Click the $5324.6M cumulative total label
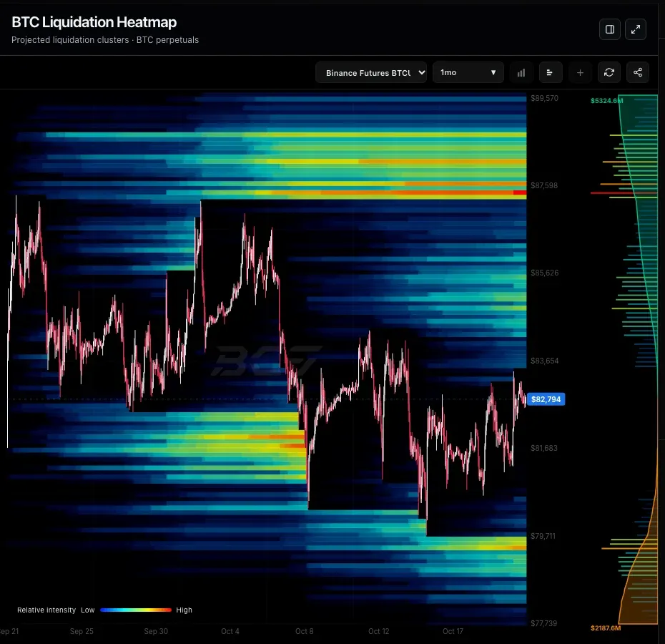 coord(606,101)
